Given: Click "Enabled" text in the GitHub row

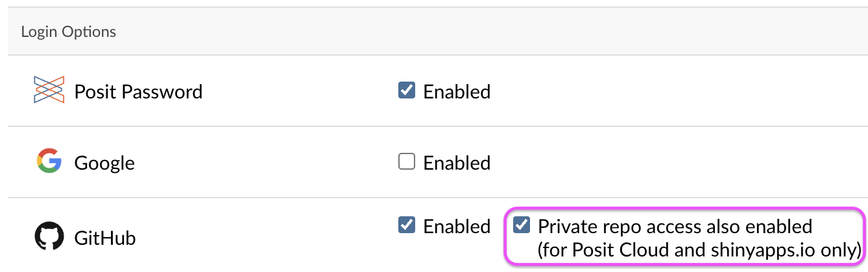Looking at the screenshot, I should pyautogui.click(x=457, y=227).
